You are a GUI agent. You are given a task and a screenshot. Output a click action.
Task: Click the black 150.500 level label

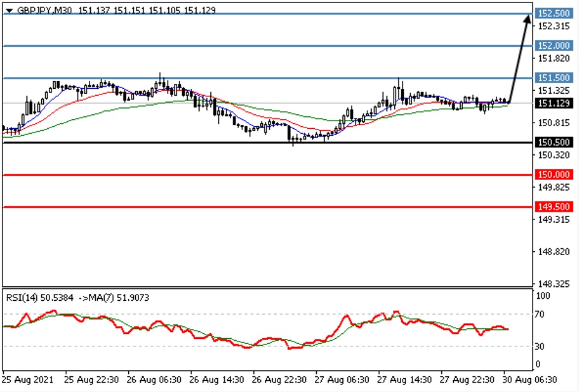(554, 143)
